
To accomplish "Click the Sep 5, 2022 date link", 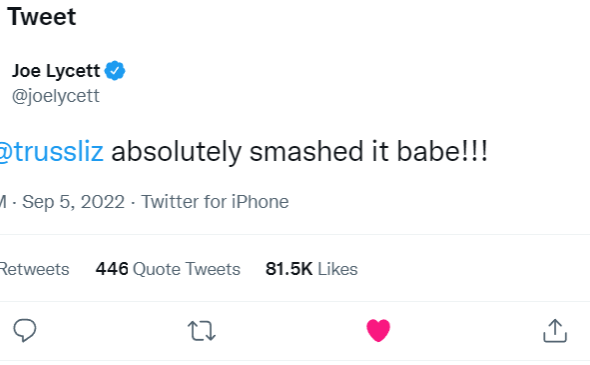I will pos(73,202).
